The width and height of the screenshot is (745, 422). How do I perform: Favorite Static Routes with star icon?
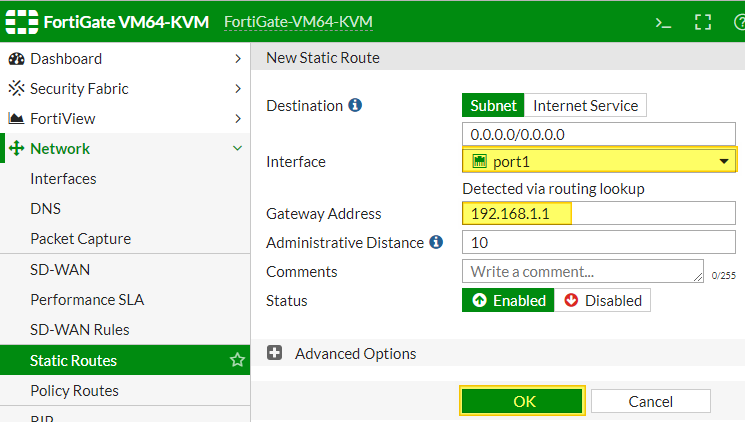[x=237, y=360]
